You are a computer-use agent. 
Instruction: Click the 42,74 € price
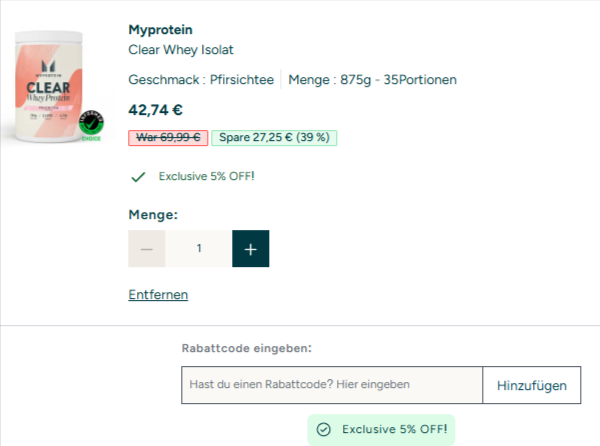tap(156, 110)
